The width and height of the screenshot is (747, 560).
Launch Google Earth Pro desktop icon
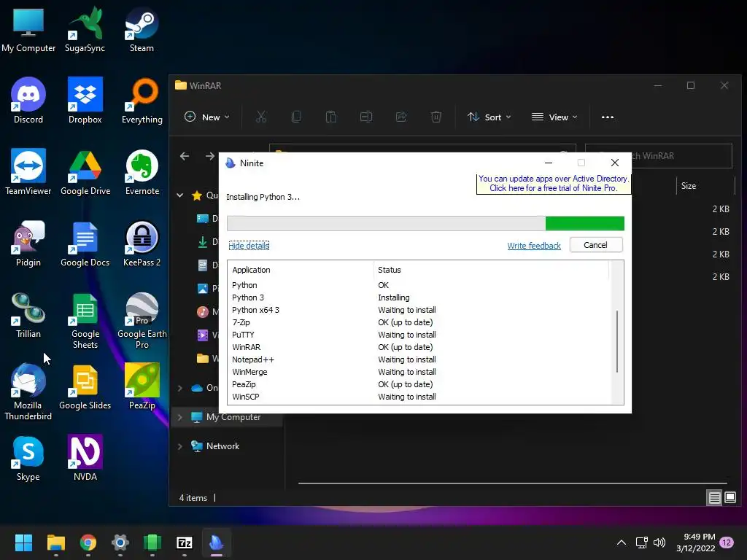142,321
